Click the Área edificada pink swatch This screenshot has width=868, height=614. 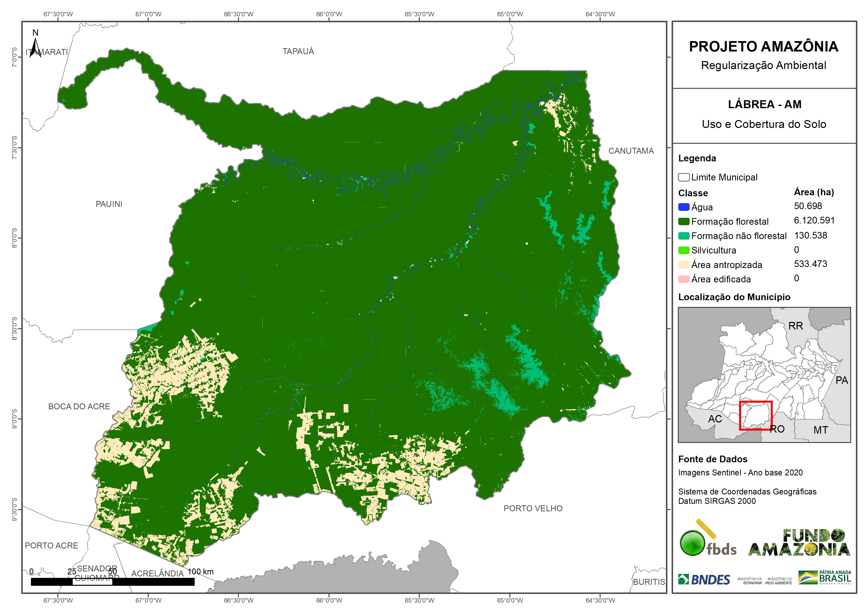pyautogui.click(x=683, y=279)
